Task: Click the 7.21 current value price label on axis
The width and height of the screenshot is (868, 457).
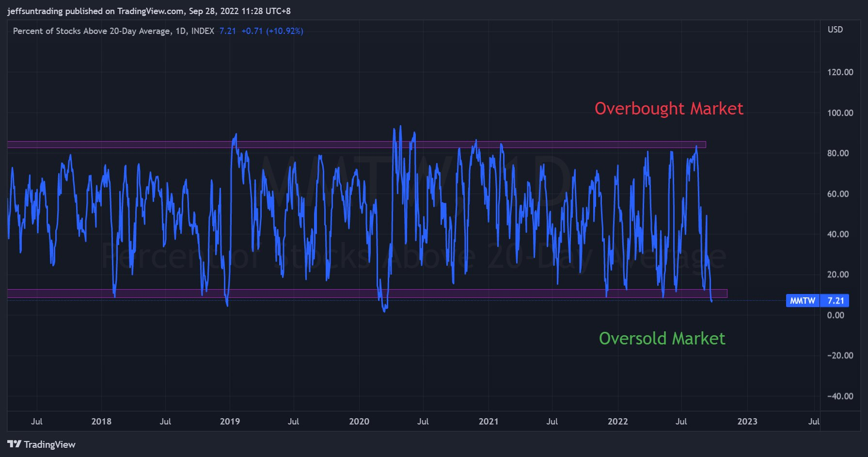Action: 835,301
